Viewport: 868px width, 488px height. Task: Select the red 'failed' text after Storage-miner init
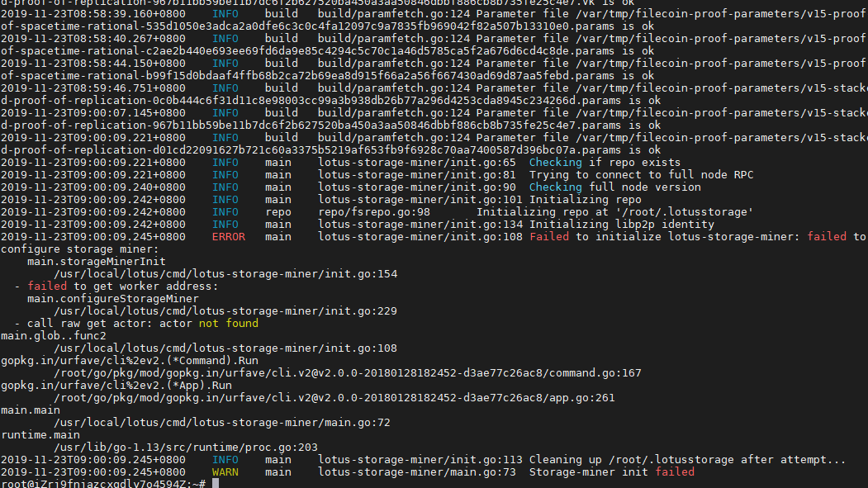pyautogui.click(x=673, y=471)
